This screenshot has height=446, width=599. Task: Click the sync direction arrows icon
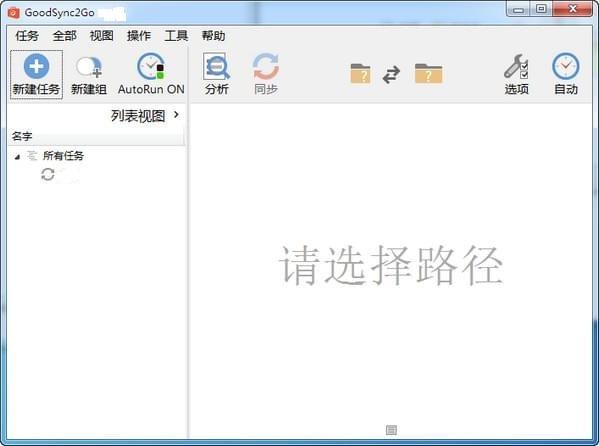click(392, 75)
